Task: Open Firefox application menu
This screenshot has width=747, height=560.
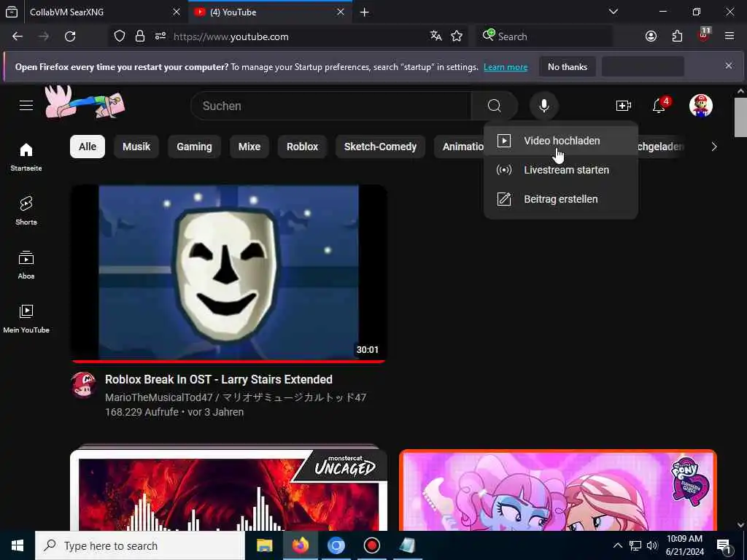Action: [x=729, y=36]
